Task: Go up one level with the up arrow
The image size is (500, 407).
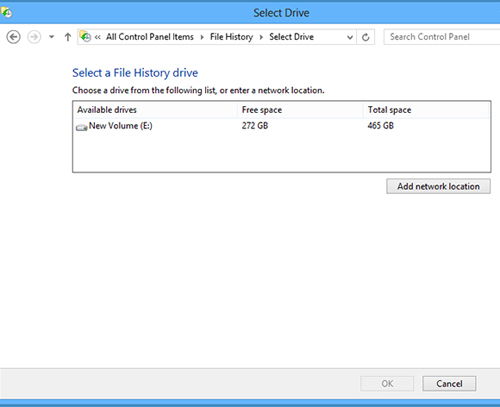Action: tap(68, 37)
